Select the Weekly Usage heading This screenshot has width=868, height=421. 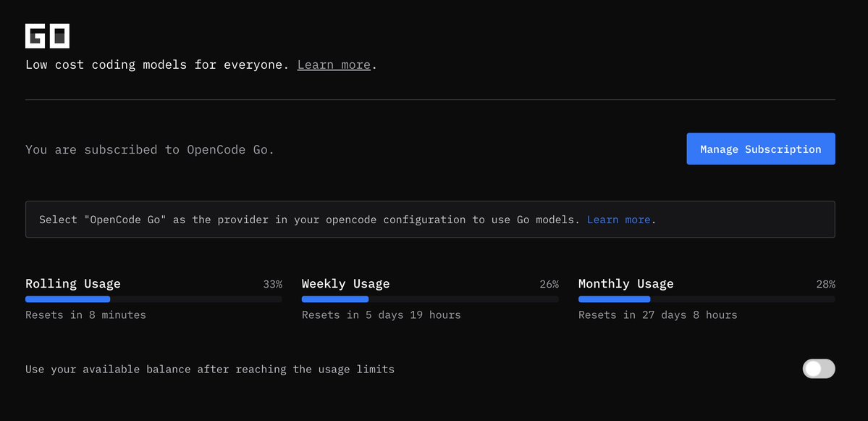point(345,283)
